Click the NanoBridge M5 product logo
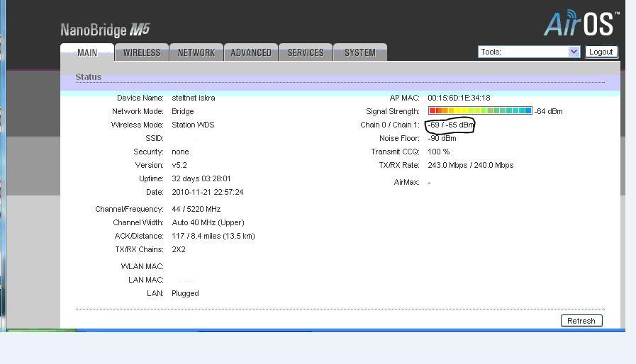Viewport: 636px width, 364px height. click(x=105, y=30)
